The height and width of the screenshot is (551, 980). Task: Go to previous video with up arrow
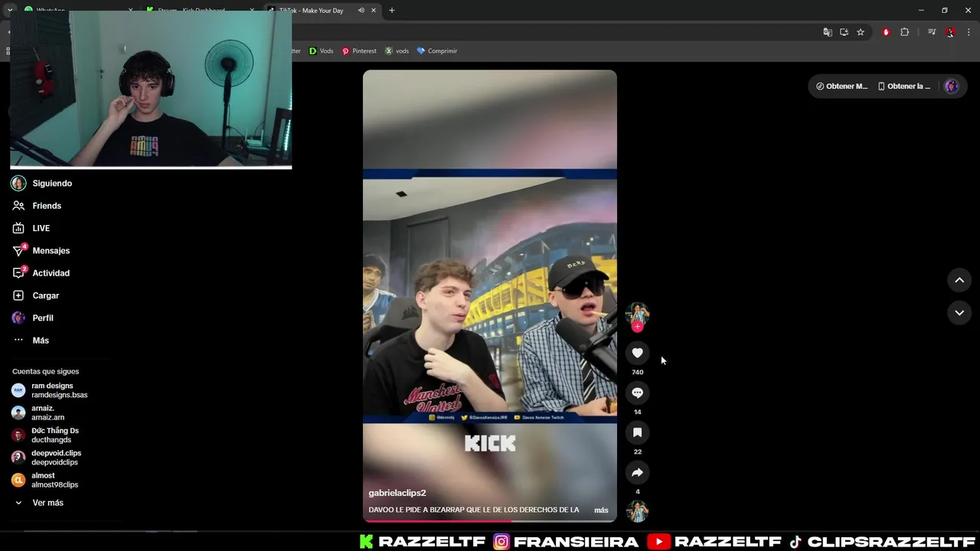coord(959,280)
